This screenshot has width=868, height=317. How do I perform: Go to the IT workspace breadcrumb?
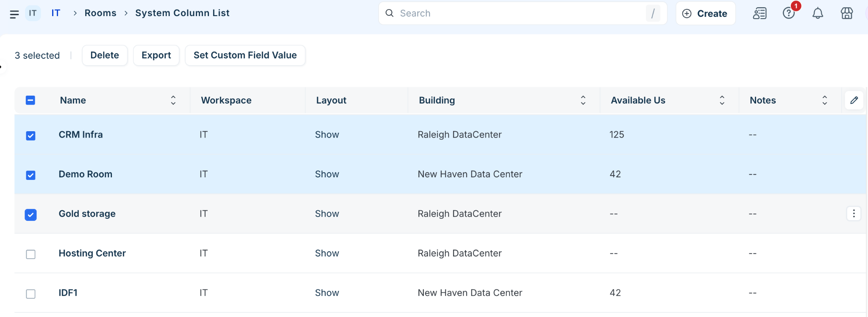(x=56, y=13)
